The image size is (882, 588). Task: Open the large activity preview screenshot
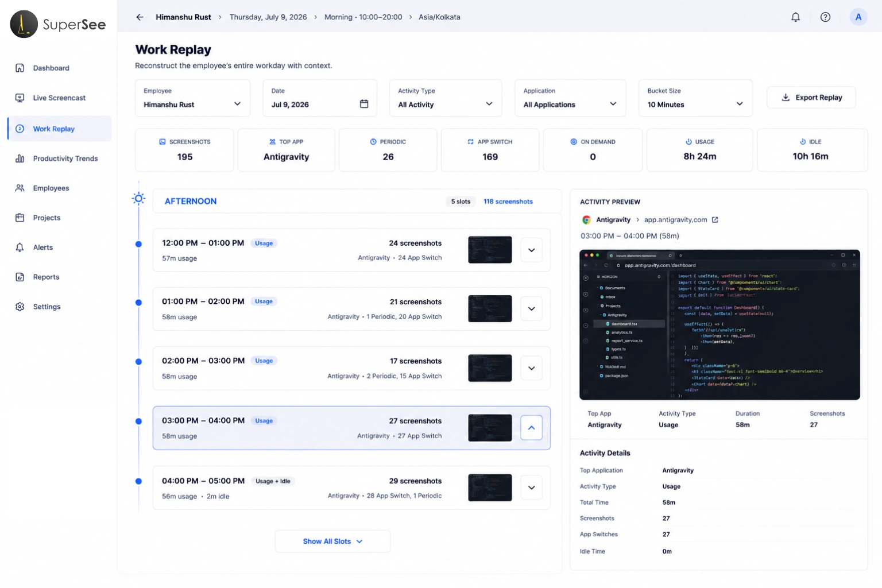click(719, 324)
